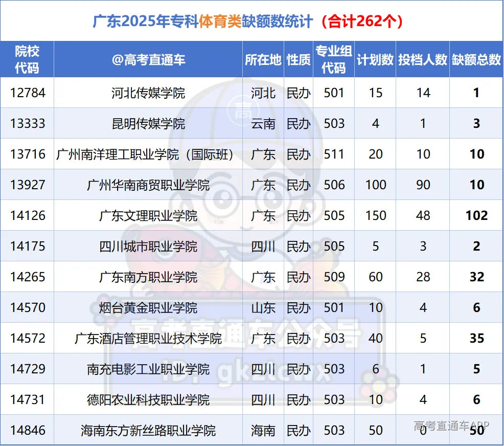Click the 云南 location cell
The image size is (504, 446).
point(263,124)
